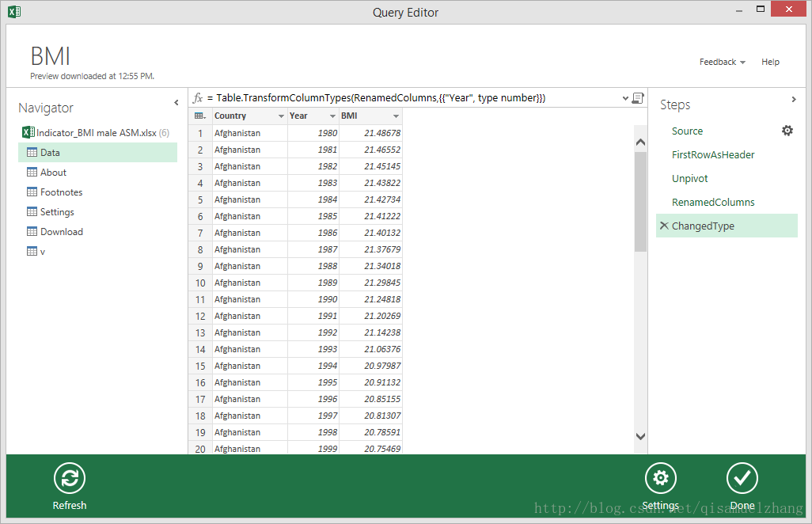Screen dimensions: 812x524
Task: Select the Download table in Navigator
Action: point(97,231)
